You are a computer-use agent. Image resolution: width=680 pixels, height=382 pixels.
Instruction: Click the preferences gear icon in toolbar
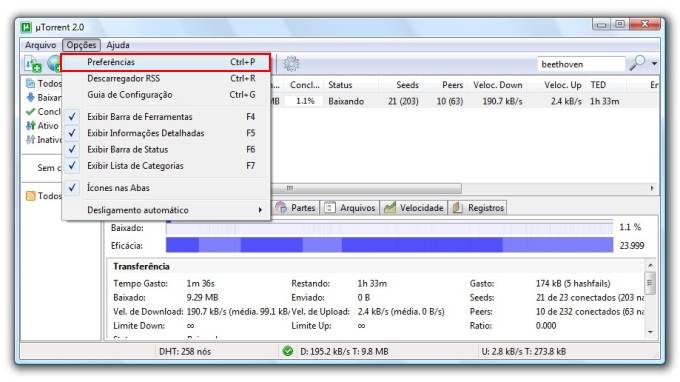[291, 64]
